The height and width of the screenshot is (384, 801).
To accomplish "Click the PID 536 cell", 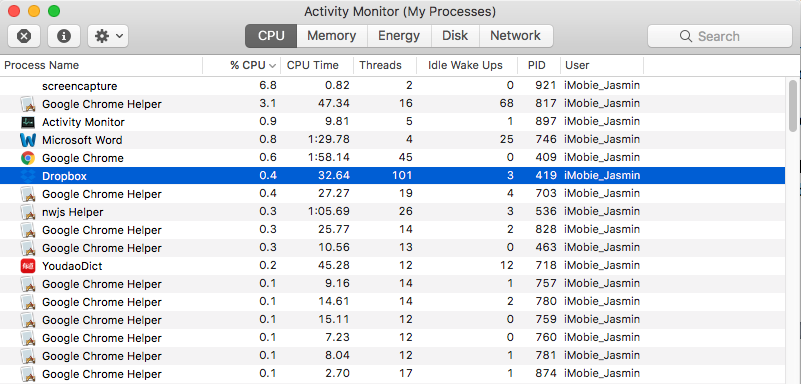I will coord(546,212).
